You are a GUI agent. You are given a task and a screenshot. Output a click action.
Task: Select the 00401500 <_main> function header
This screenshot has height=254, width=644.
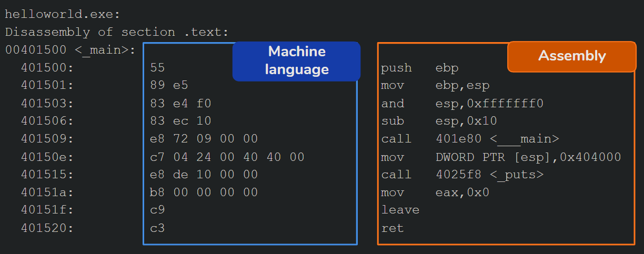click(x=71, y=50)
